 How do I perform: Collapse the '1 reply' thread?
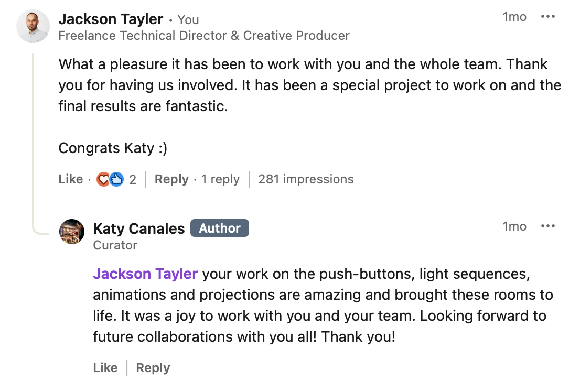pos(220,179)
